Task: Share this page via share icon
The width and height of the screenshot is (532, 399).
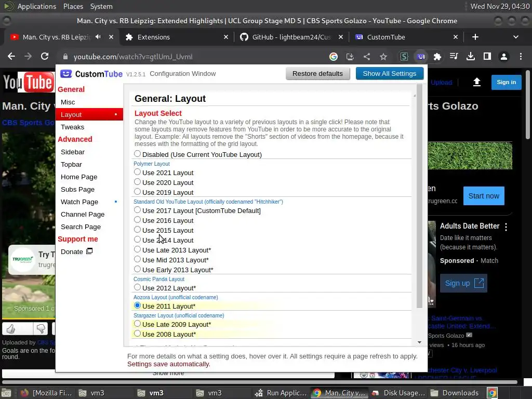Action: coord(367,57)
